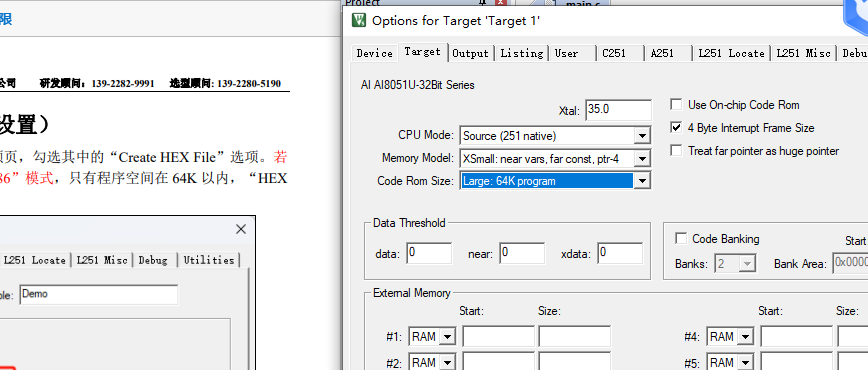Viewport: 868px width, 370px height.
Task: Click the data threshold input field
Action: [429, 253]
